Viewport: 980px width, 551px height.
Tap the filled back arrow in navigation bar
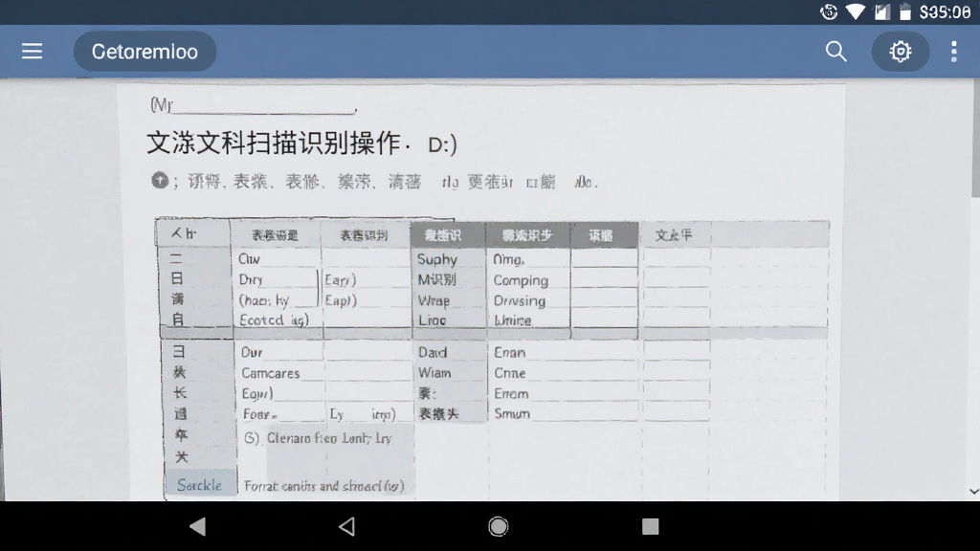point(197,527)
